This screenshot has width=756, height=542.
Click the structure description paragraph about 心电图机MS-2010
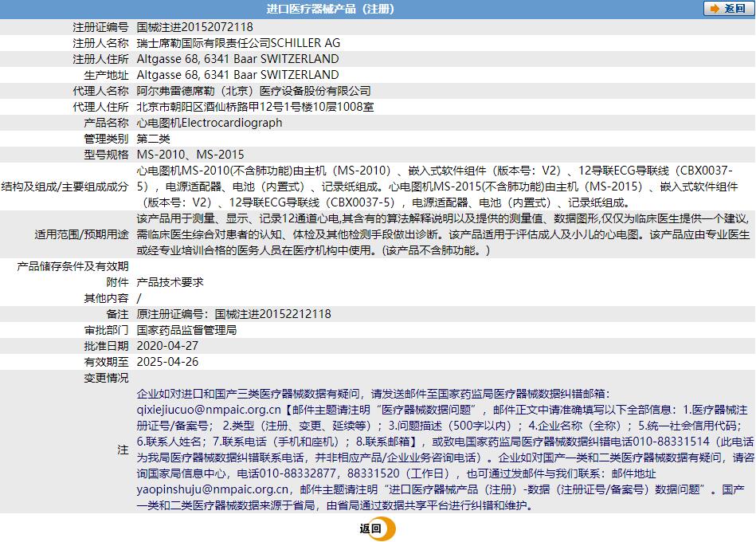[x=438, y=187]
